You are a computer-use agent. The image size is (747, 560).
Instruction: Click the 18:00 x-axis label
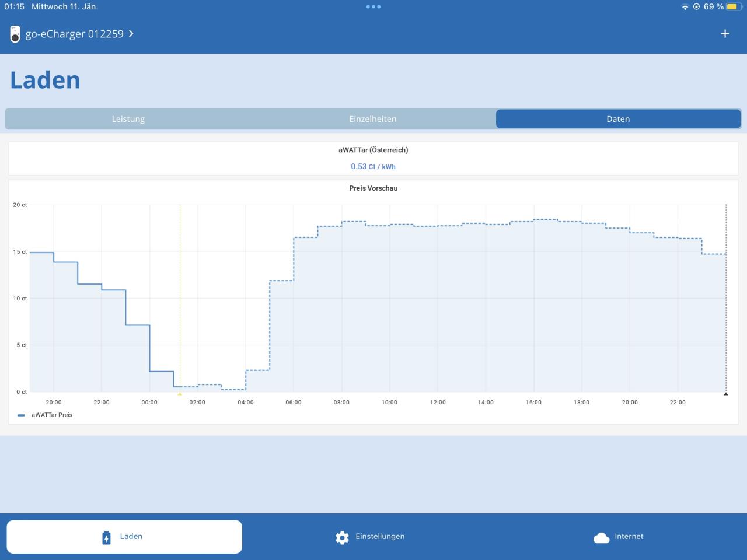click(x=581, y=402)
